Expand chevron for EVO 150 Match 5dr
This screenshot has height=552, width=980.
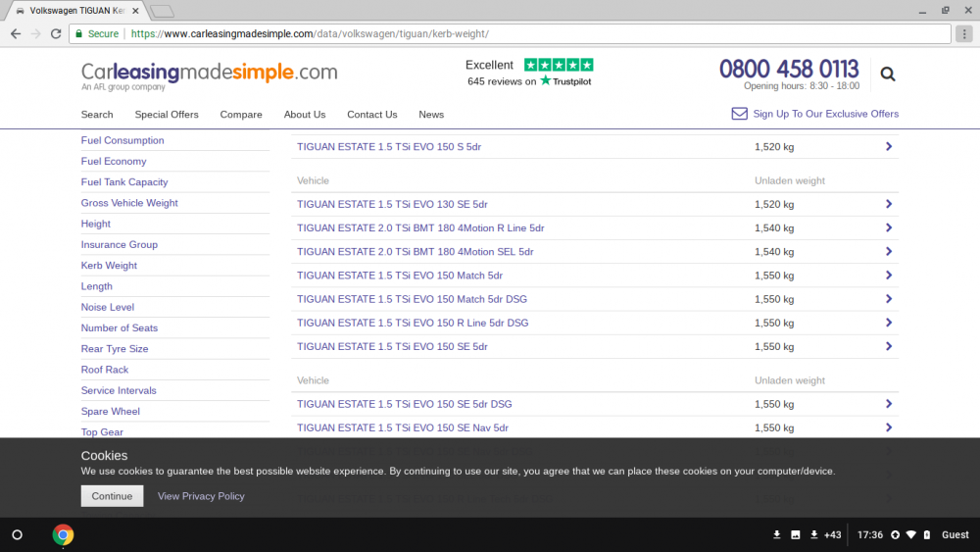(888, 276)
